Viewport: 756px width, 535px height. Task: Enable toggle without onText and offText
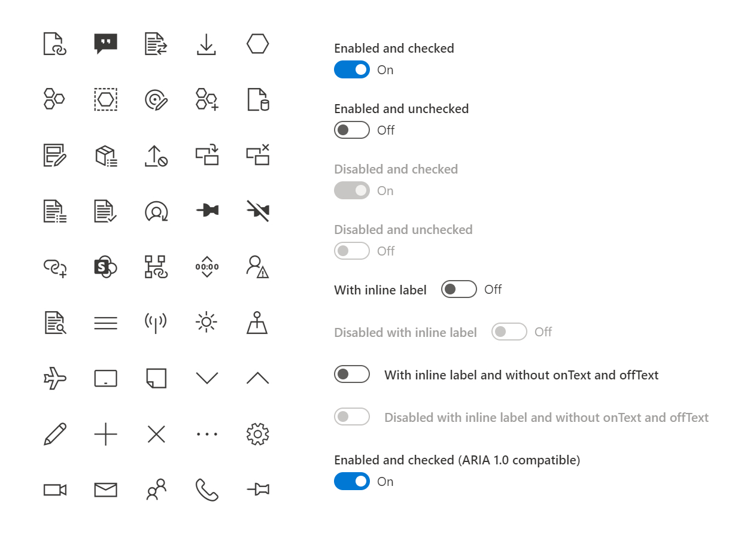[352, 374]
